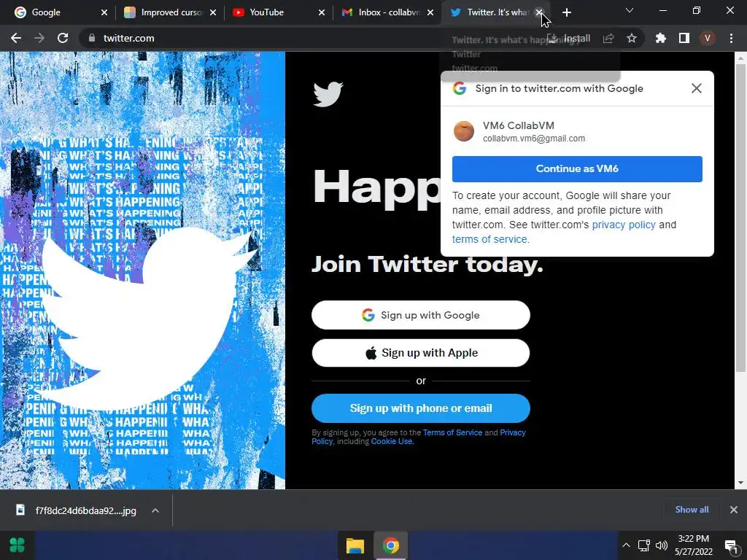Open the Privacy Policy link below signup
The height and width of the screenshot is (560, 747).
[x=512, y=432]
